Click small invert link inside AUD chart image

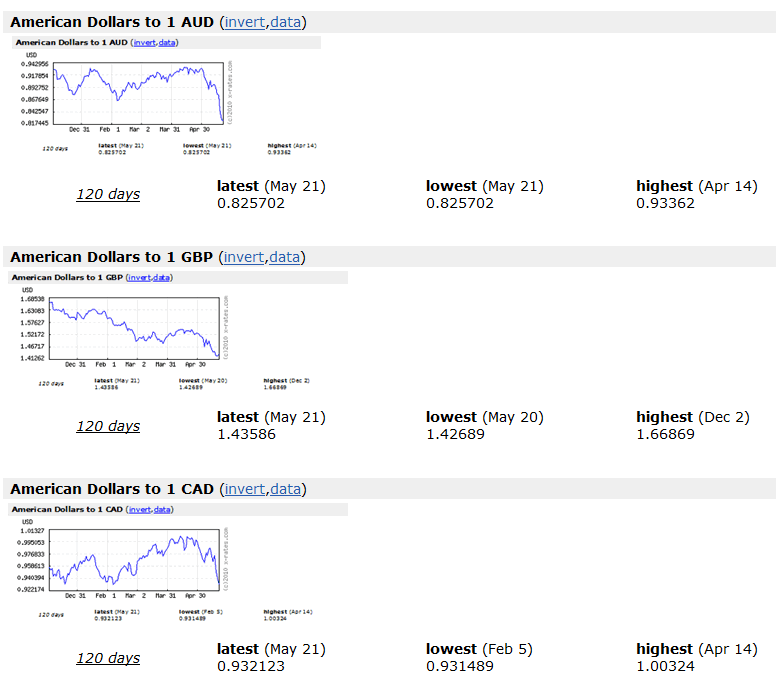click(x=144, y=42)
